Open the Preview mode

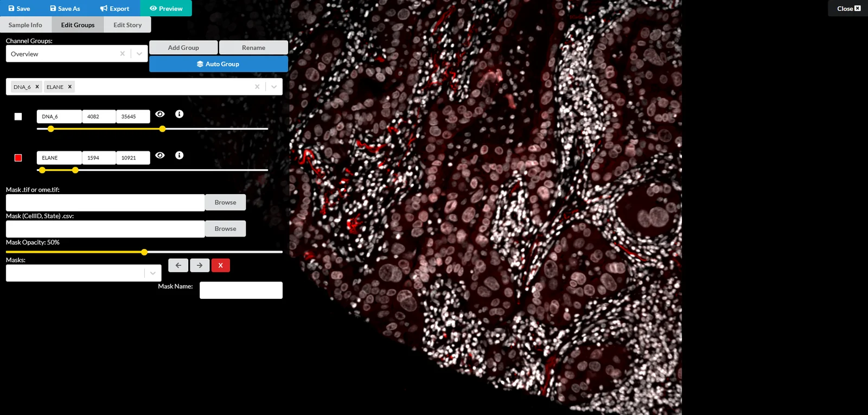point(166,8)
